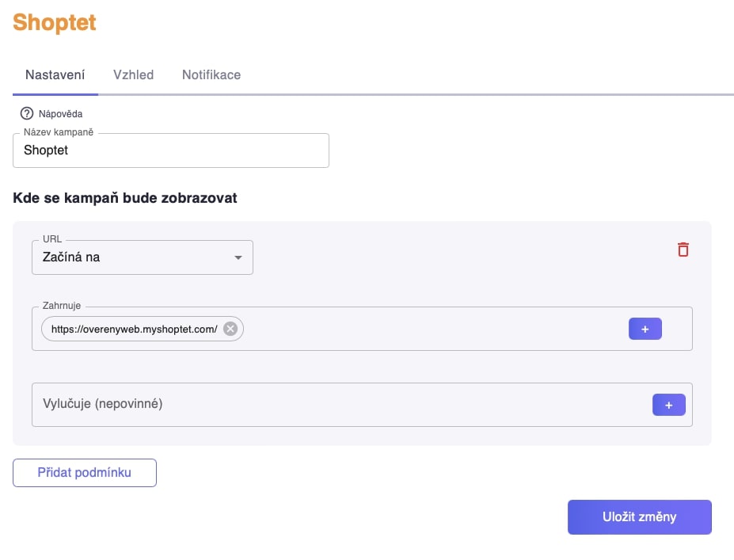Focus the Název kampaně input field

[171, 150]
